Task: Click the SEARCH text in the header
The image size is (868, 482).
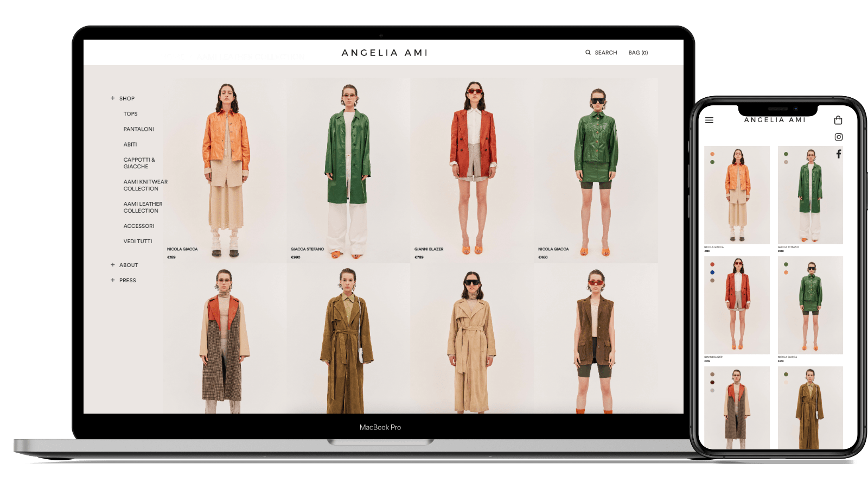Action: coord(606,53)
